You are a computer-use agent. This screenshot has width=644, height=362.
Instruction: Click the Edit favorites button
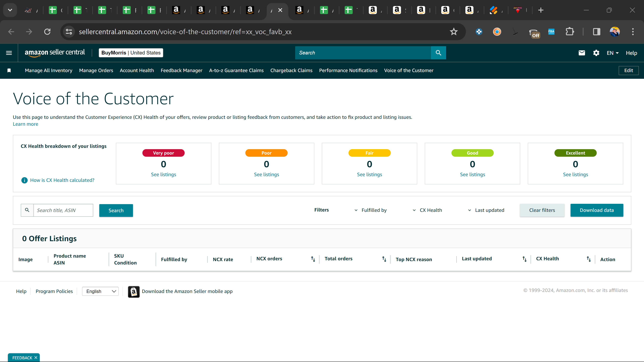point(629,70)
